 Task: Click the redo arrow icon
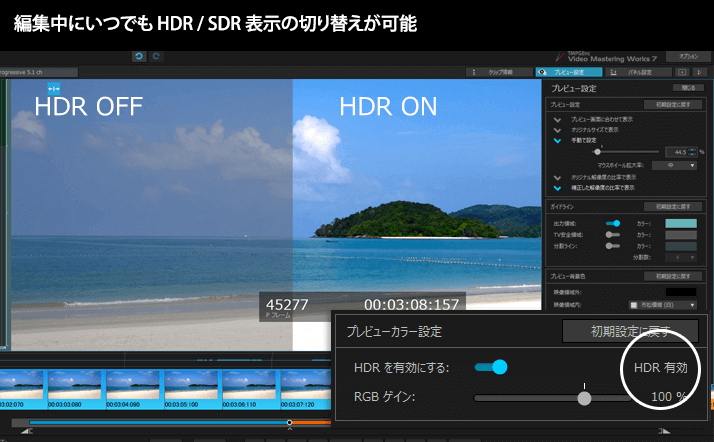[x=156, y=56]
